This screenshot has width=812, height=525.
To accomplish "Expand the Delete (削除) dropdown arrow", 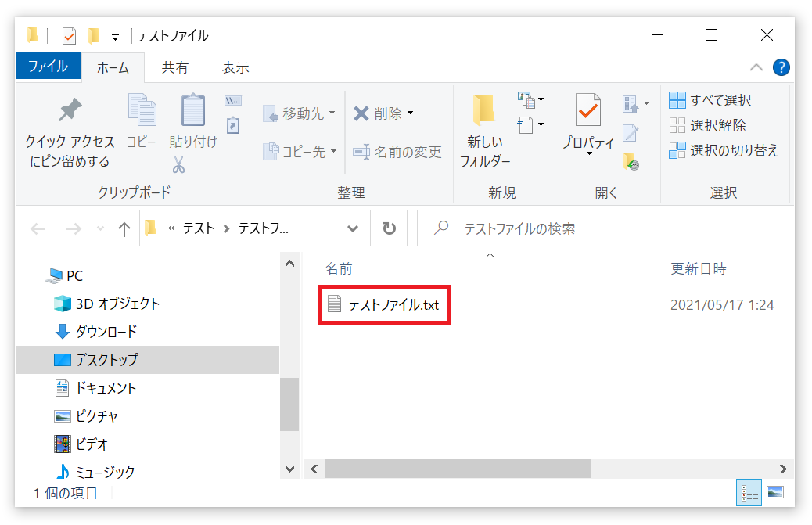I will tap(411, 113).
